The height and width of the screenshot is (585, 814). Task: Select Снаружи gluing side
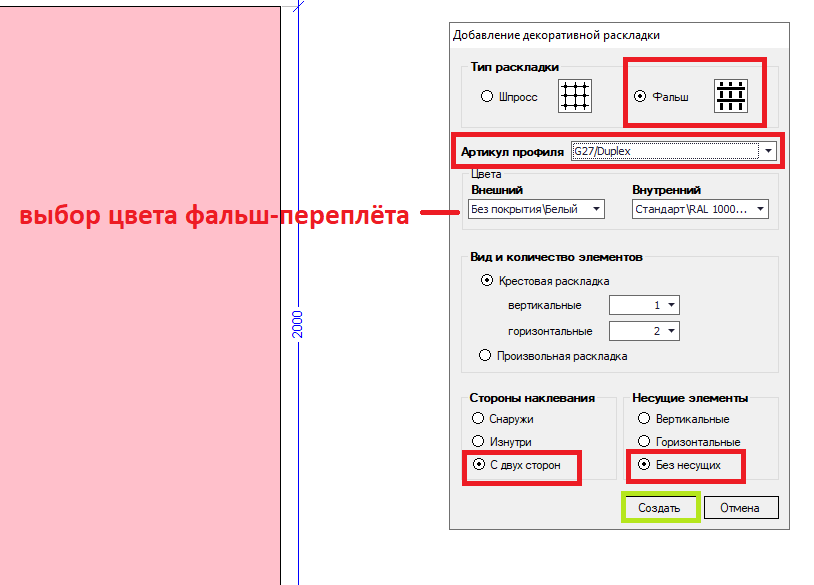(x=481, y=419)
